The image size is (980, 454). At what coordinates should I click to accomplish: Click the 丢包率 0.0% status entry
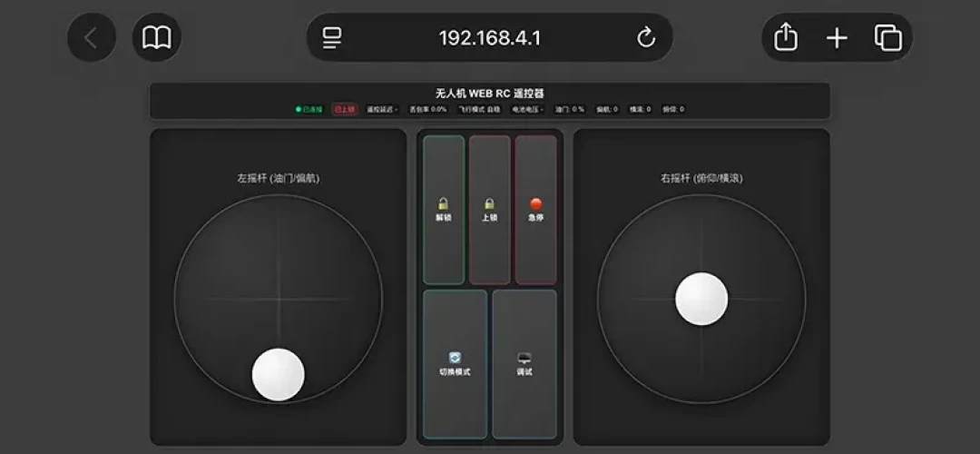coord(428,110)
